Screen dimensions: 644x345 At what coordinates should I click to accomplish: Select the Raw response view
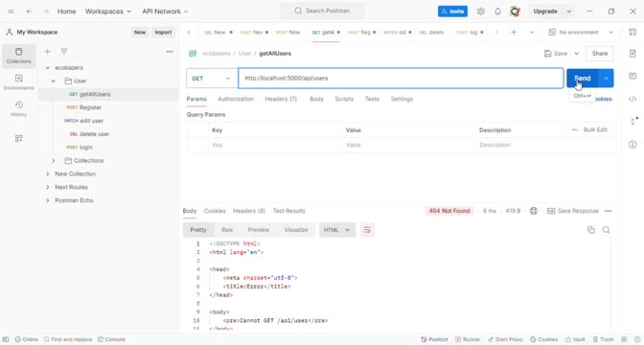[227, 230]
